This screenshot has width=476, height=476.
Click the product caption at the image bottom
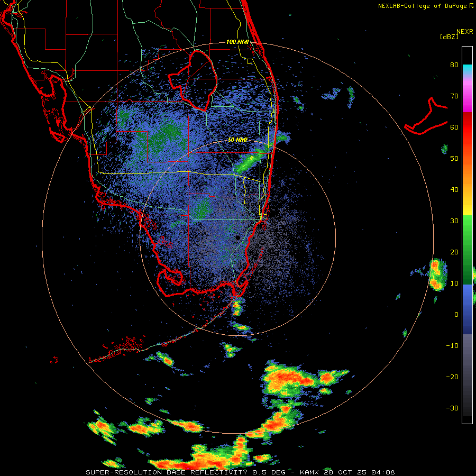tap(240, 472)
